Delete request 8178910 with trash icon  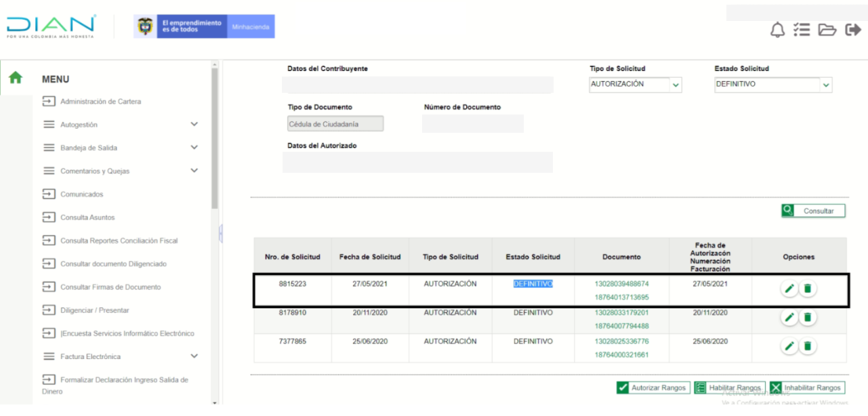(807, 317)
